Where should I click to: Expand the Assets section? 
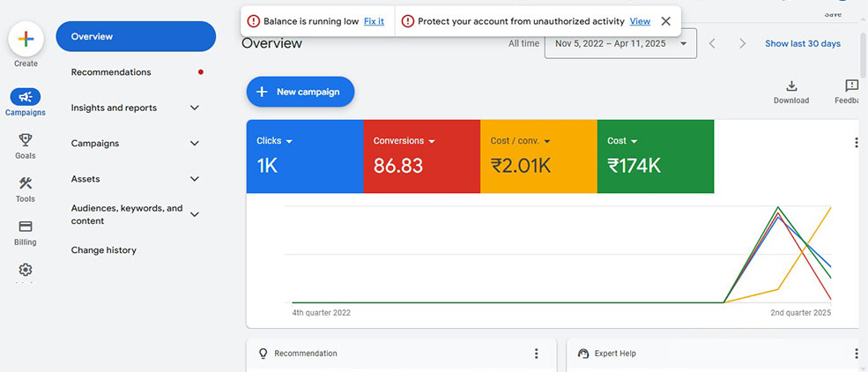(x=195, y=179)
